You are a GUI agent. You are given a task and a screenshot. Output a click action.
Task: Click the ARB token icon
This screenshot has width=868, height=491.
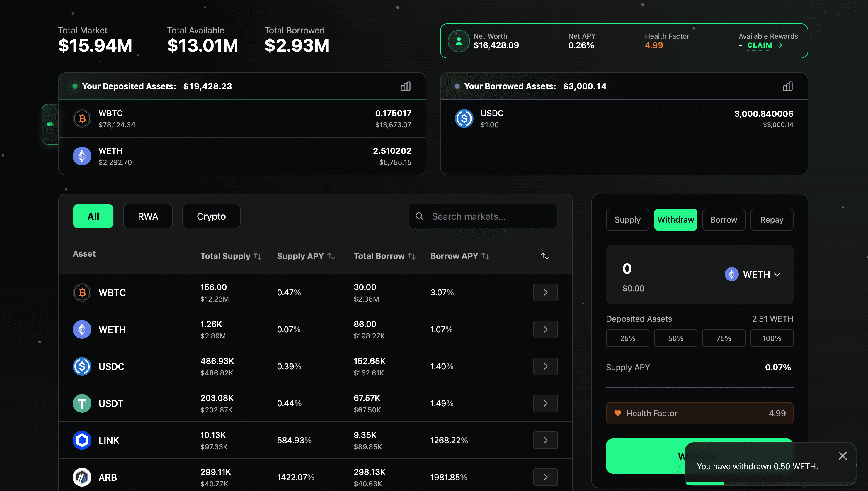(x=81, y=477)
